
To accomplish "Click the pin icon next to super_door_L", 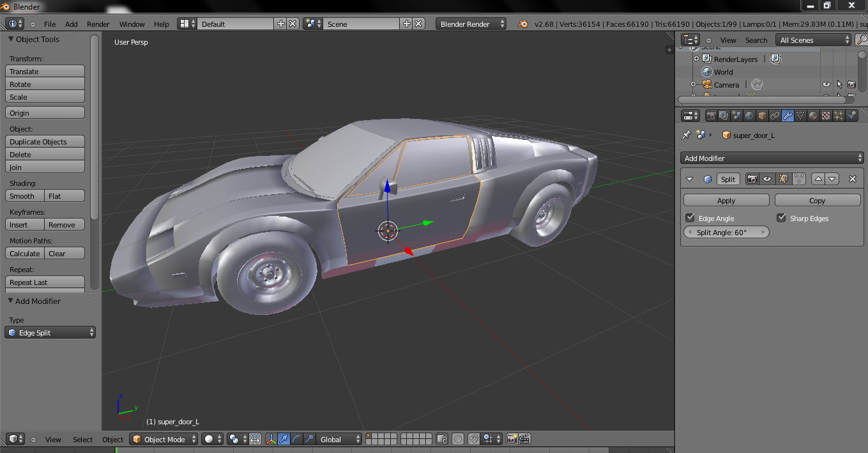I will pyautogui.click(x=687, y=135).
